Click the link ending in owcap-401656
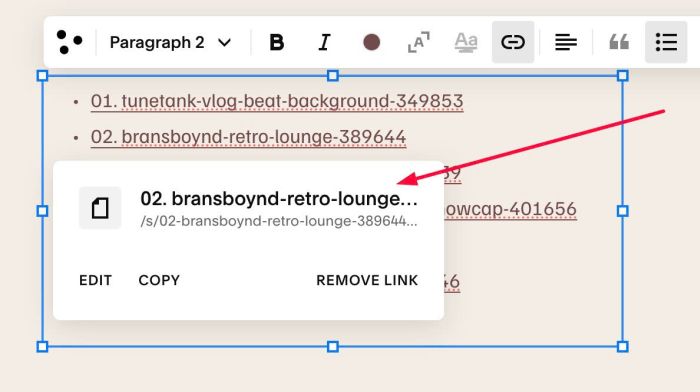Screen dimensions: 700x392 [x=511, y=209]
